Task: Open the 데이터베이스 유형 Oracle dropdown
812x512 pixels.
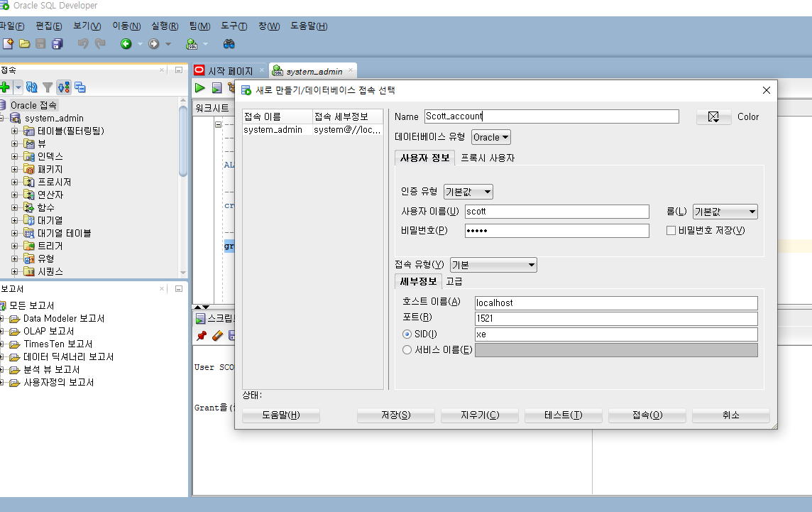Action: 491,137
